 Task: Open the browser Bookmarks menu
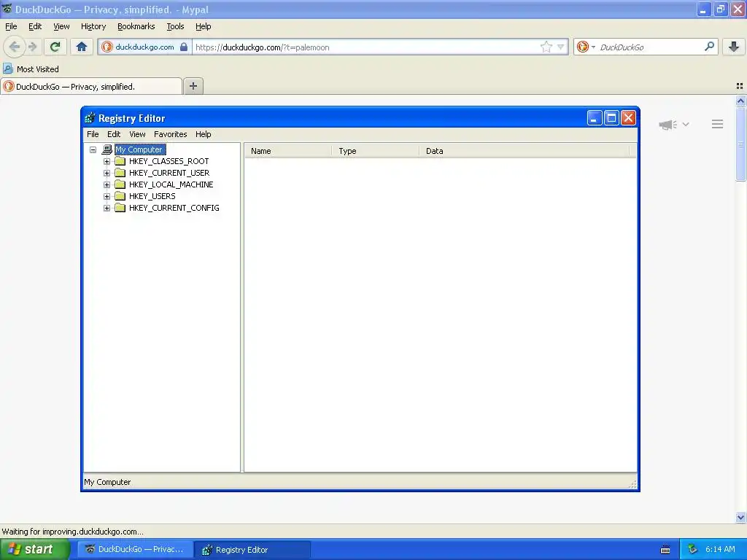(136, 26)
